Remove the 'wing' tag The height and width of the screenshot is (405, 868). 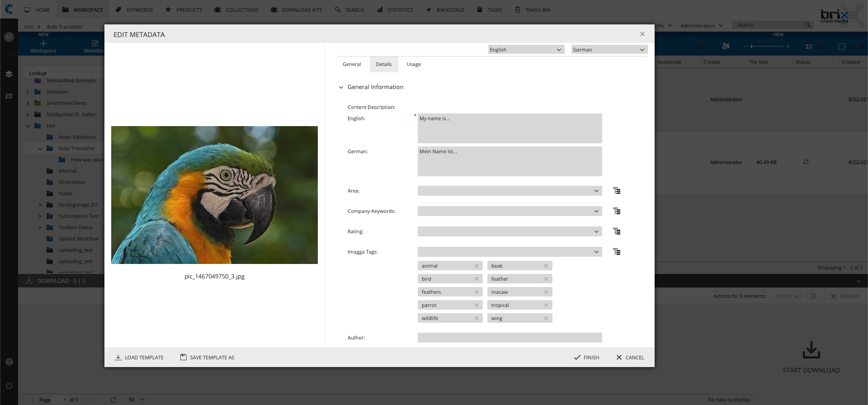546,318
